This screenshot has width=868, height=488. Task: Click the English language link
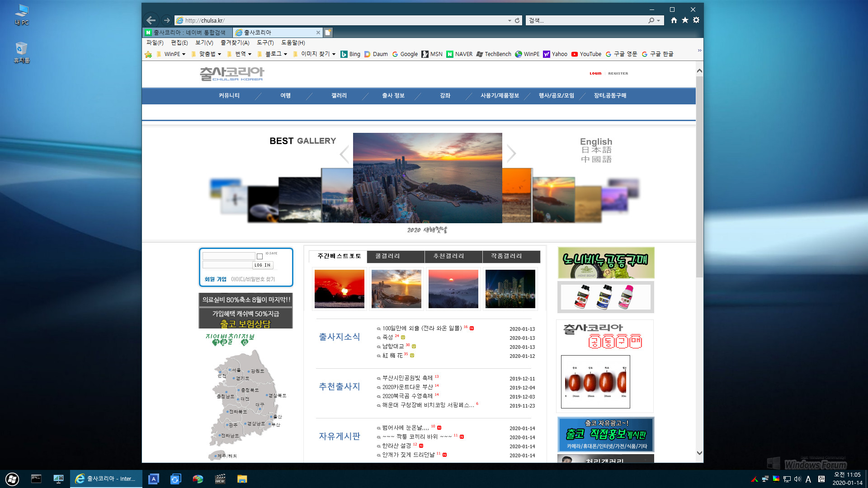click(x=596, y=141)
